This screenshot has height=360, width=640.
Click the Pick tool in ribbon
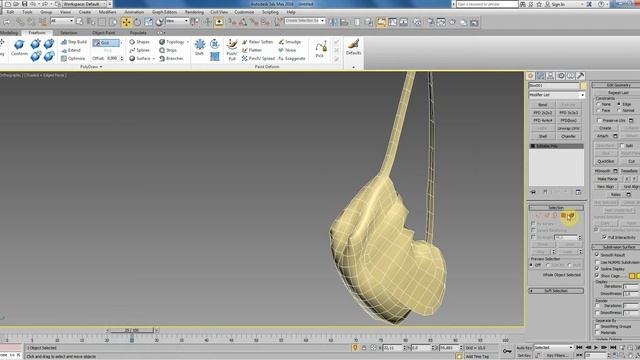[x=320, y=49]
